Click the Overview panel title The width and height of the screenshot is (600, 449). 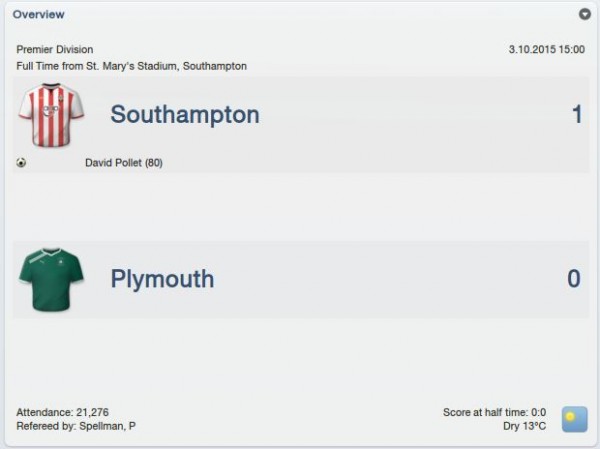pyautogui.click(x=38, y=15)
